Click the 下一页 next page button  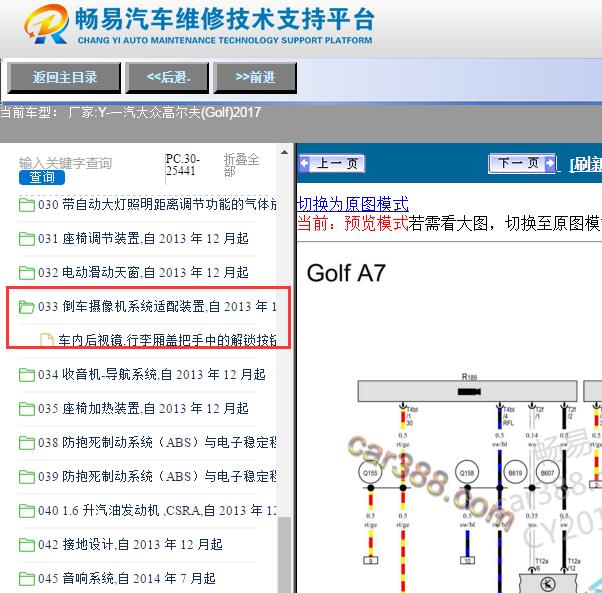click(x=522, y=164)
